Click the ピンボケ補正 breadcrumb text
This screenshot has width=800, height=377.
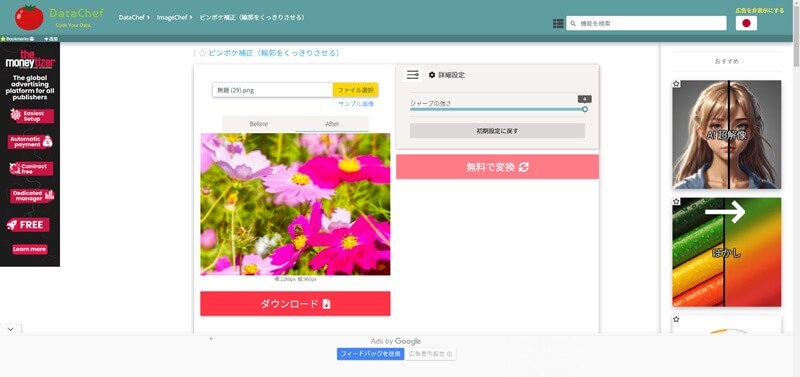[252, 17]
